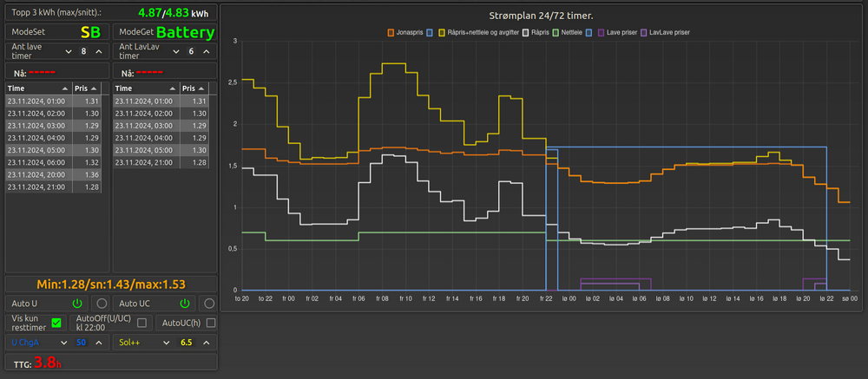Toggle the Auto UC power icon
This screenshot has width=868, height=379.
[184, 304]
